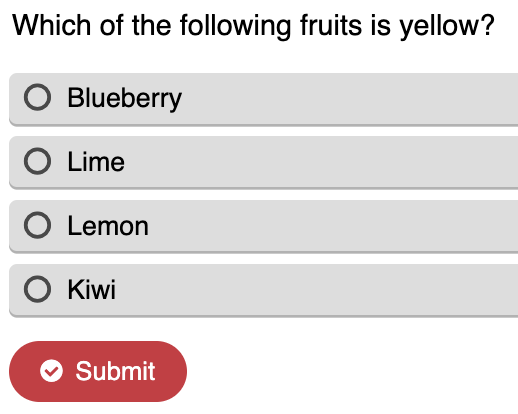This screenshot has height=414, width=518.
Task: Select the Lemon radio button
Action: tap(37, 225)
